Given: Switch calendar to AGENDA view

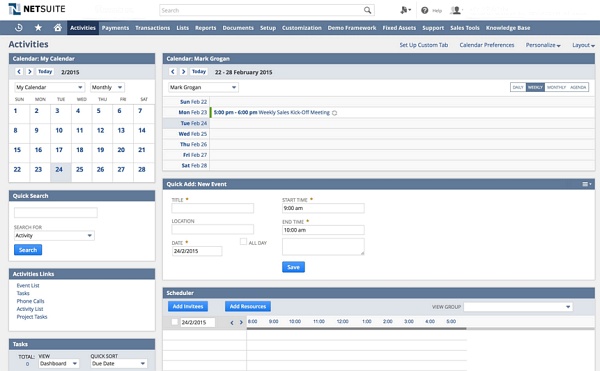Looking at the screenshot, I should click(x=578, y=87).
